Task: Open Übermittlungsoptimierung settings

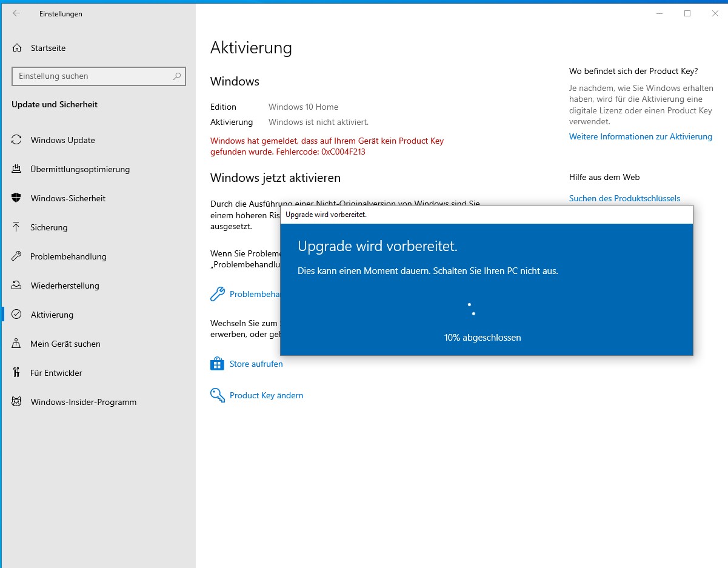Action: click(79, 169)
